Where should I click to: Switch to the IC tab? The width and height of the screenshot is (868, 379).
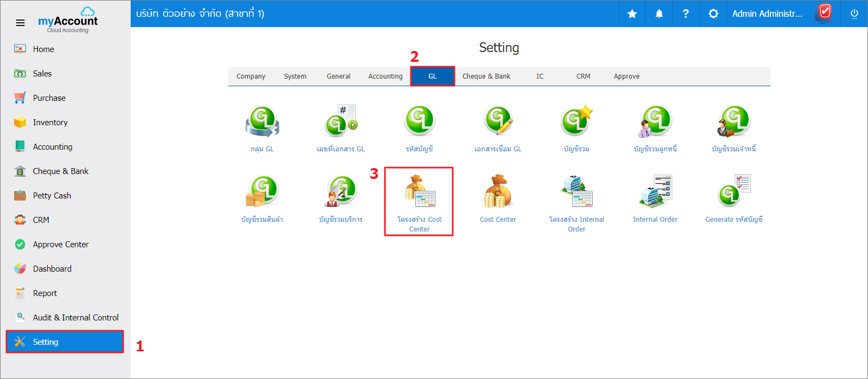pos(540,76)
